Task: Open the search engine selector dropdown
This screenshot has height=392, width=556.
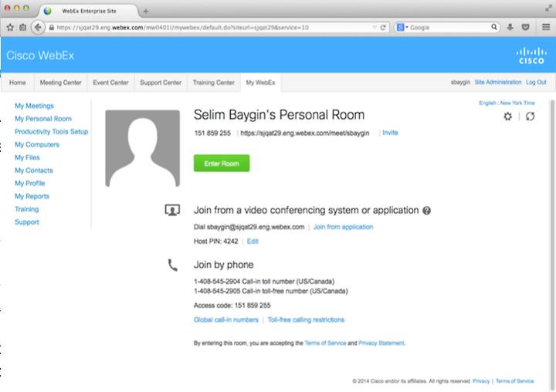Action: (x=402, y=27)
